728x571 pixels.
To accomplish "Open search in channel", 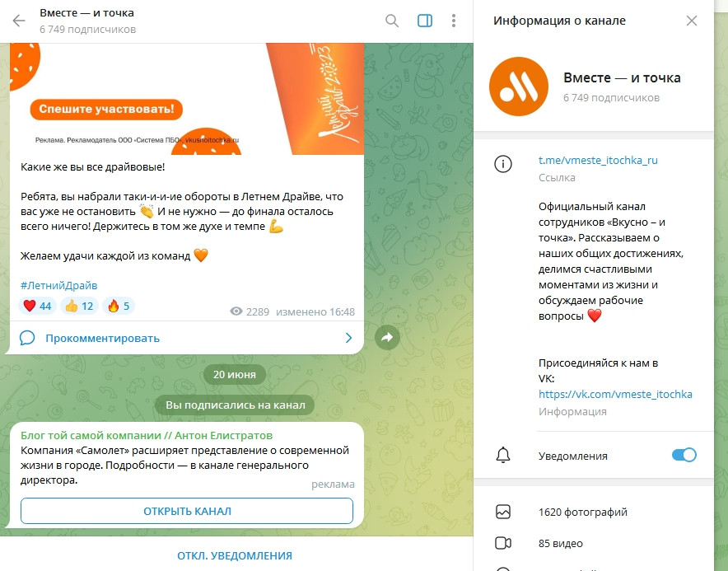I will (x=392, y=21).
